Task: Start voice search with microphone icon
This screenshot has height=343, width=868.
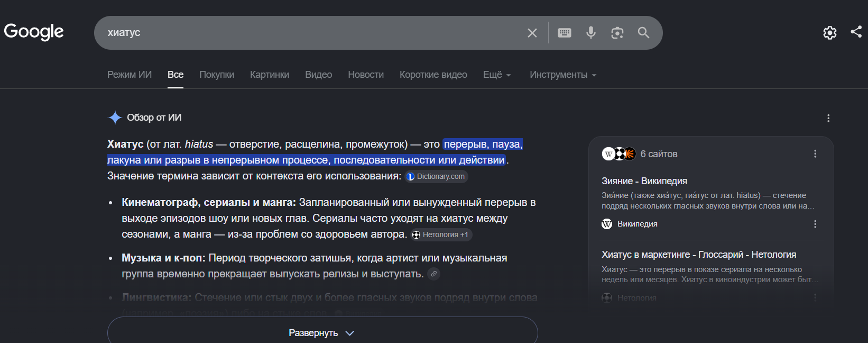Action: [591, 33]
